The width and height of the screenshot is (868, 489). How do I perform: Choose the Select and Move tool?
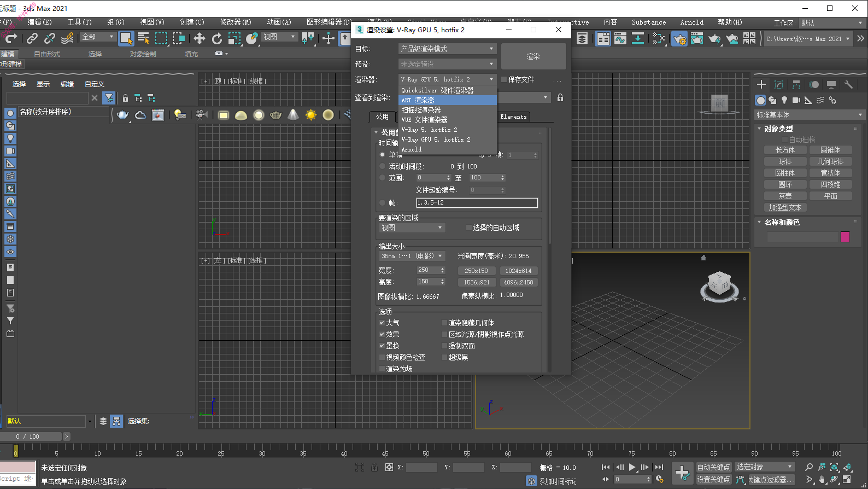coord(200,38)
